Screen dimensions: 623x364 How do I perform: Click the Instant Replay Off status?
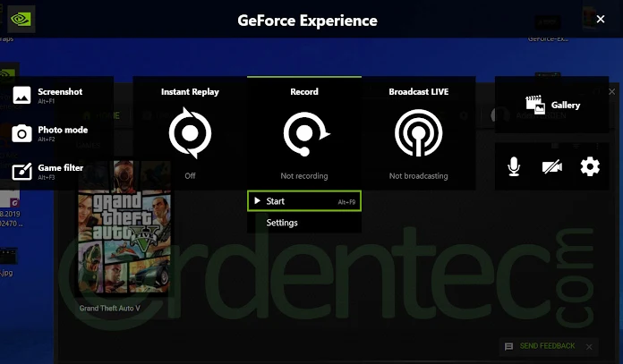[190, 176]
